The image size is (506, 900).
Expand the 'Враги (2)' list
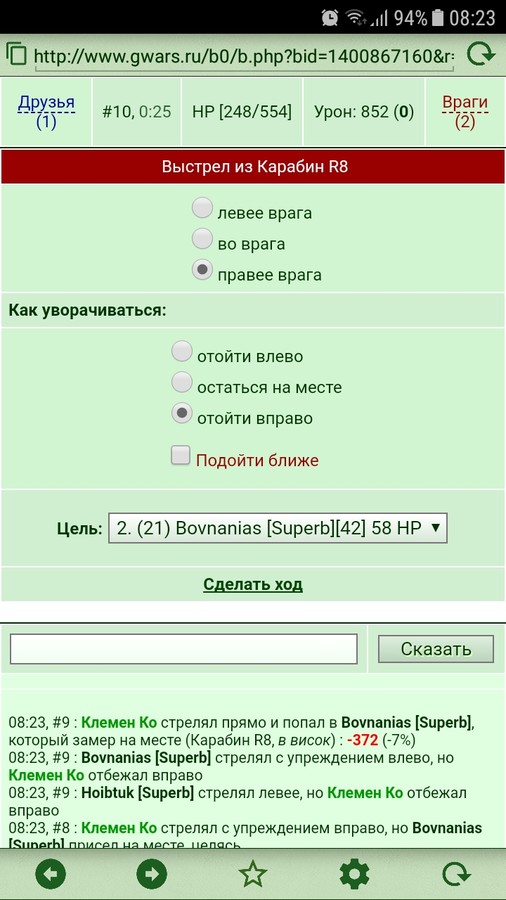465,112
